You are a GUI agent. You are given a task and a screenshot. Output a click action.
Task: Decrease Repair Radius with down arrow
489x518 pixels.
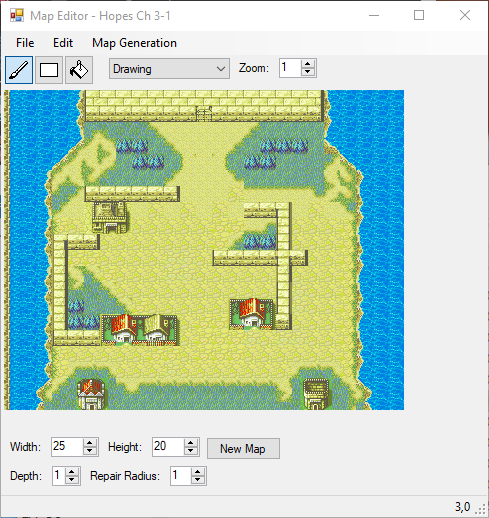tap(198, 480)
